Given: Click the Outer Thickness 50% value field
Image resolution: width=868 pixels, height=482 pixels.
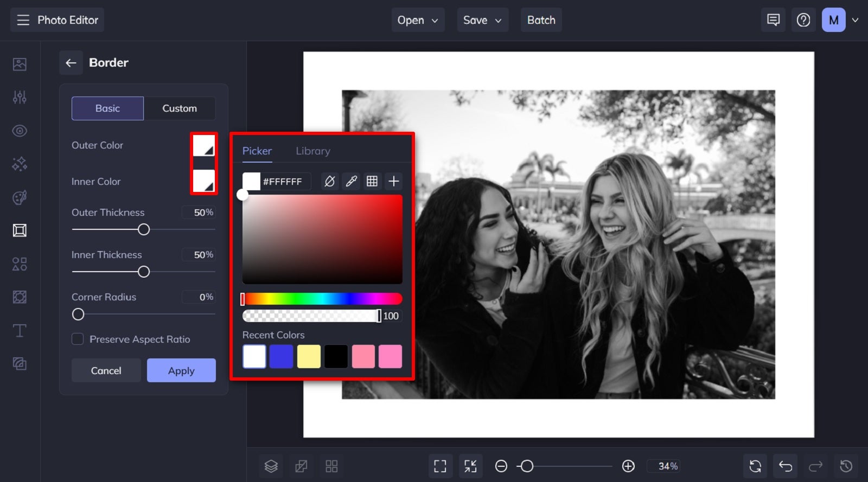Looking at the screenshot, I should [199, 213].
